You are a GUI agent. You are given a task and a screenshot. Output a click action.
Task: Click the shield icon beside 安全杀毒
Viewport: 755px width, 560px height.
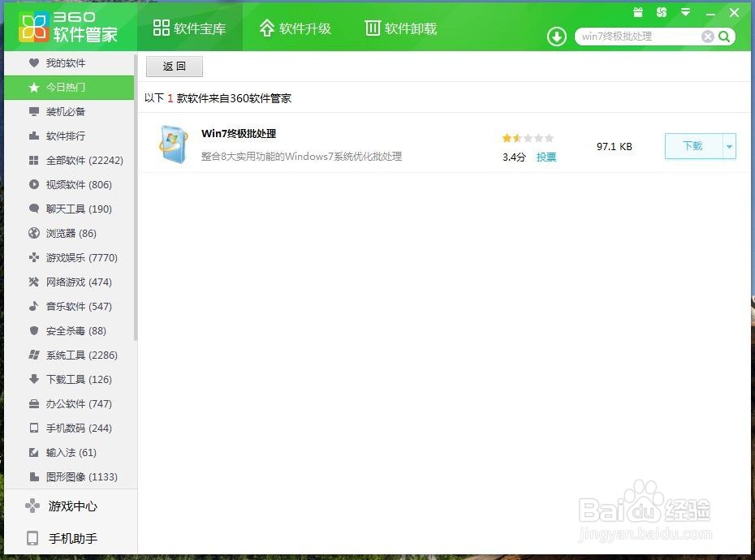tap(34, 331)
